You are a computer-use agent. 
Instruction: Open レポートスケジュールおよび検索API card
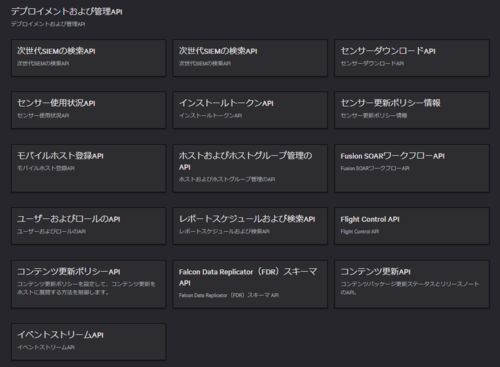pos(250,226)
